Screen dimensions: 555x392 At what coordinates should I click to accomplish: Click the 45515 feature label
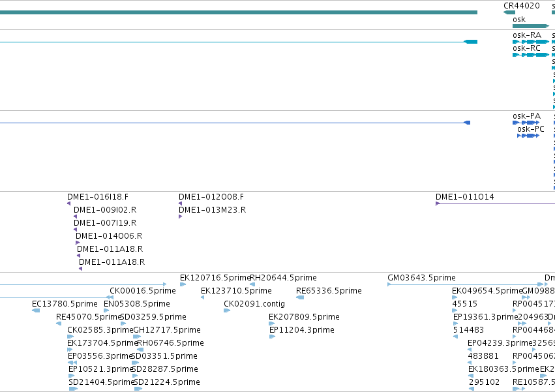pyautogui.click(x=464, y=304)
